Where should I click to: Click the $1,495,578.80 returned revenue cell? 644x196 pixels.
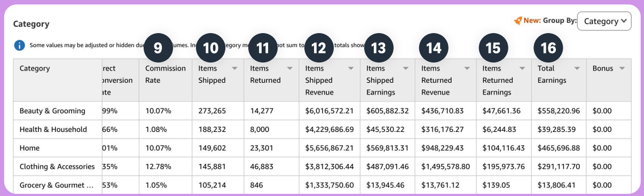(446, 167)
